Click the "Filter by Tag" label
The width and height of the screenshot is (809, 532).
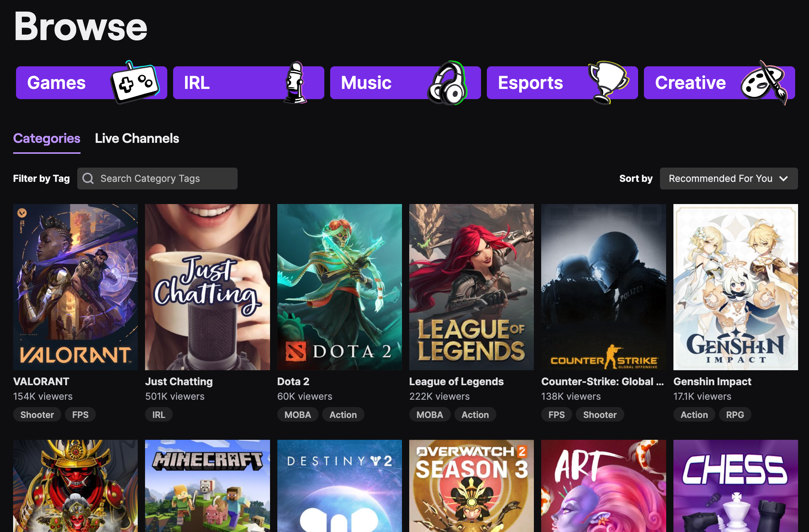(x=42, y=179)
